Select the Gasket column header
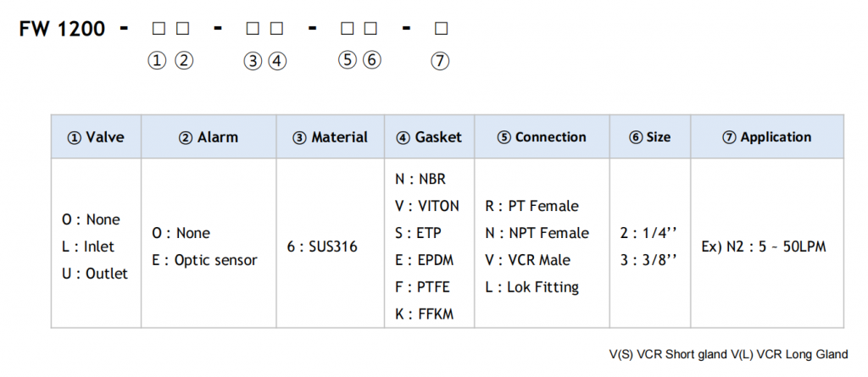This screenshot has height=377, width=868. click(429, 137)
